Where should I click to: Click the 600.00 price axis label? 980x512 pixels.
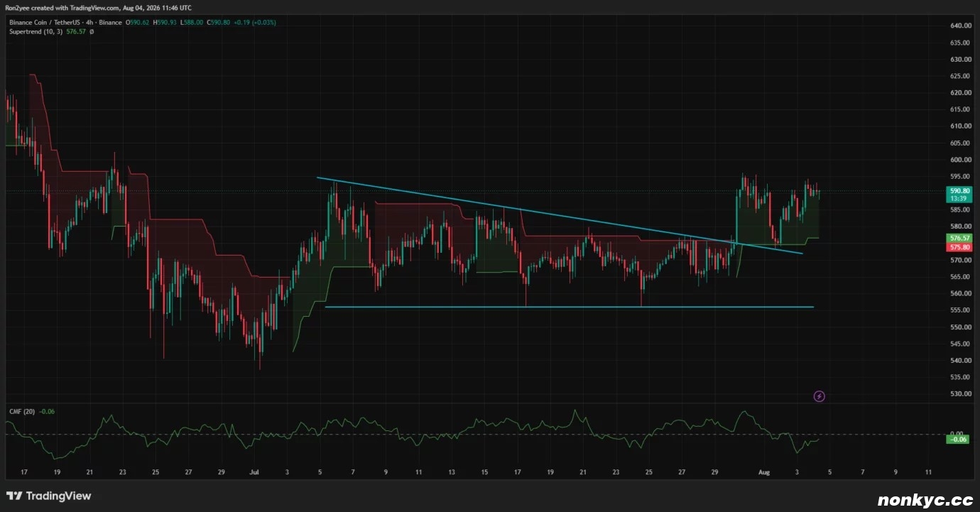click(x=959, y=160)
